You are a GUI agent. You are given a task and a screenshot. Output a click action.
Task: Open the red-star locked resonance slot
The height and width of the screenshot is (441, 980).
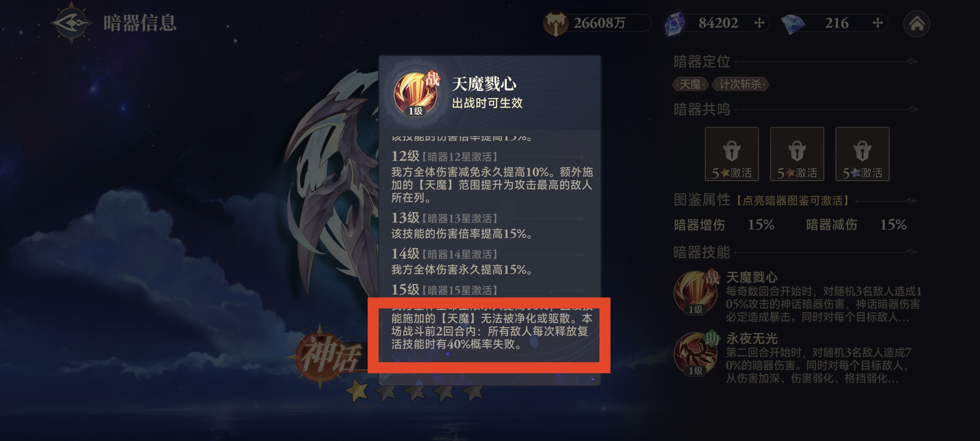[797, 154]
